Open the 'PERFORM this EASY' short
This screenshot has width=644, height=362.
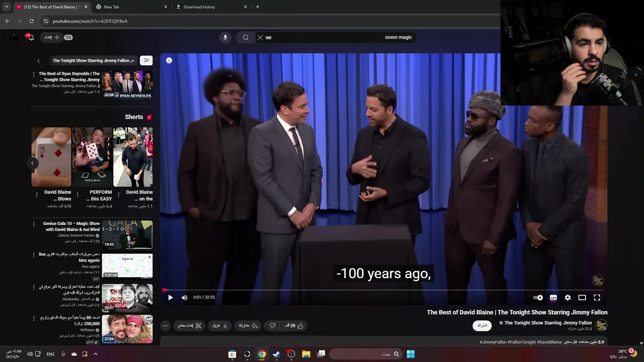(x=92, y=157)
